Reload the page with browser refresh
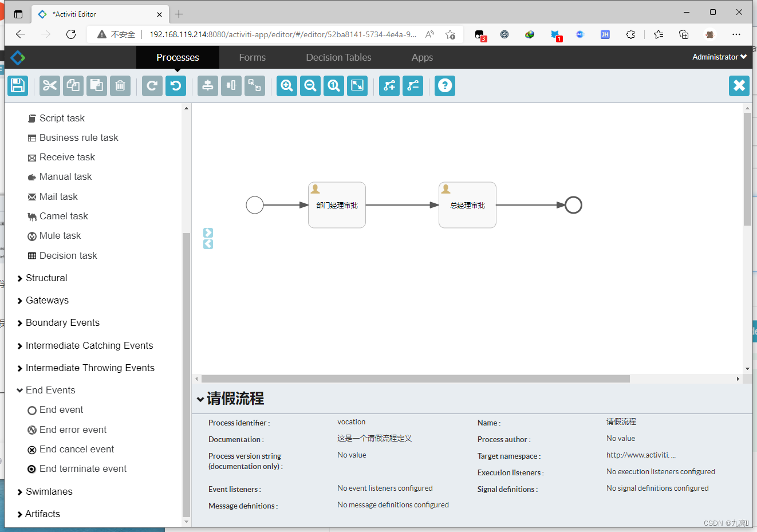Screen dimensions: 757x532 (71, 34)
